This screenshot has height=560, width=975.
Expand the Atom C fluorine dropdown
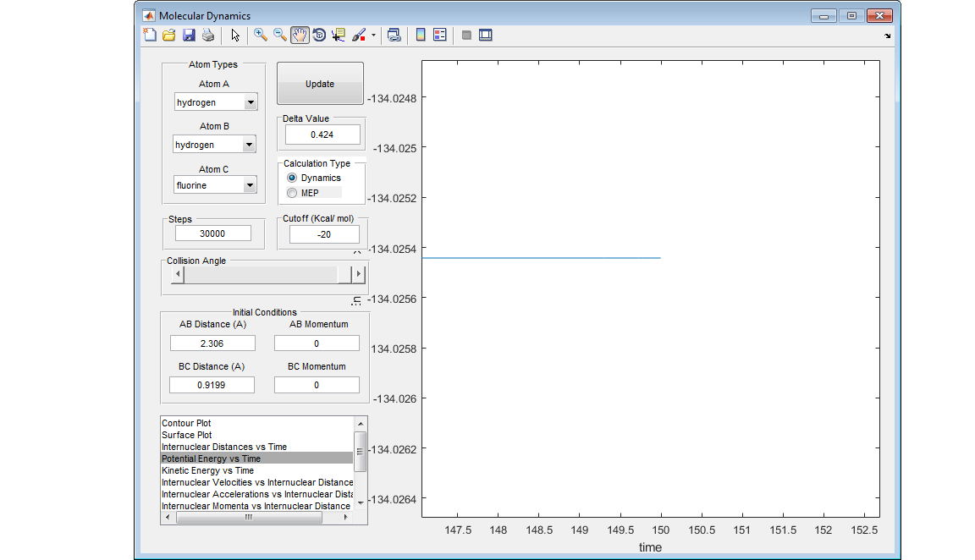coord(250,185)
